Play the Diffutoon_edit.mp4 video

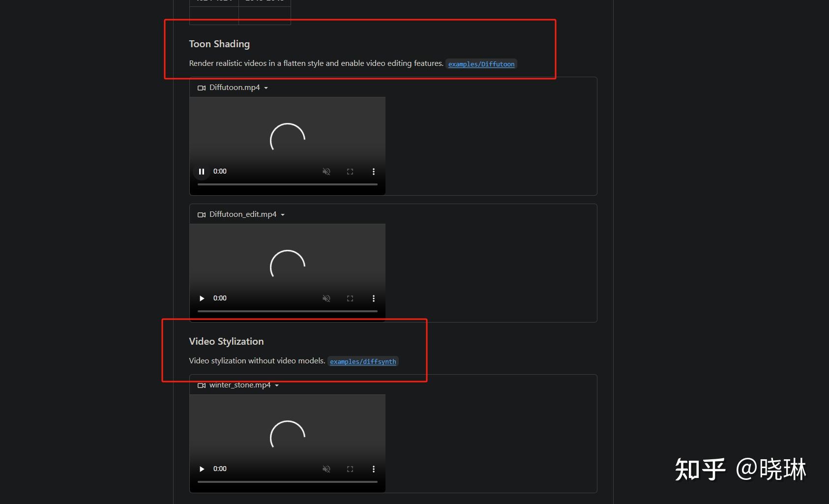202,298
